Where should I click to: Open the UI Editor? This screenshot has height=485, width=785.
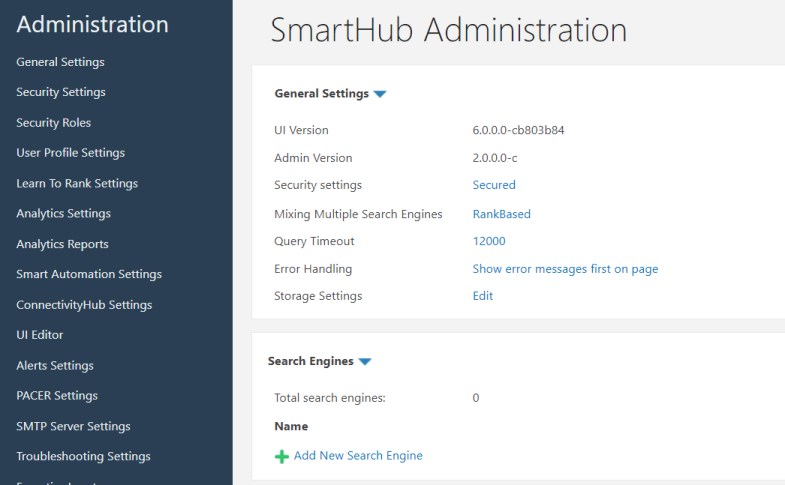pyautogui.click(x=40, y=335)
